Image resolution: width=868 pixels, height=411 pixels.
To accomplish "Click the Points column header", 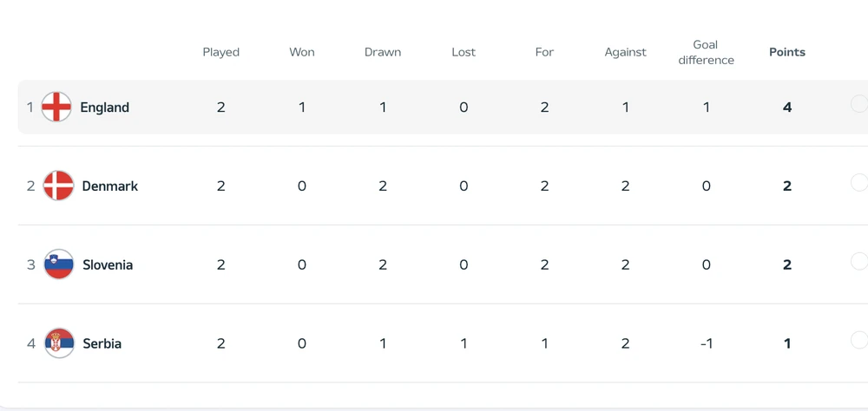I will pos(787,52).
